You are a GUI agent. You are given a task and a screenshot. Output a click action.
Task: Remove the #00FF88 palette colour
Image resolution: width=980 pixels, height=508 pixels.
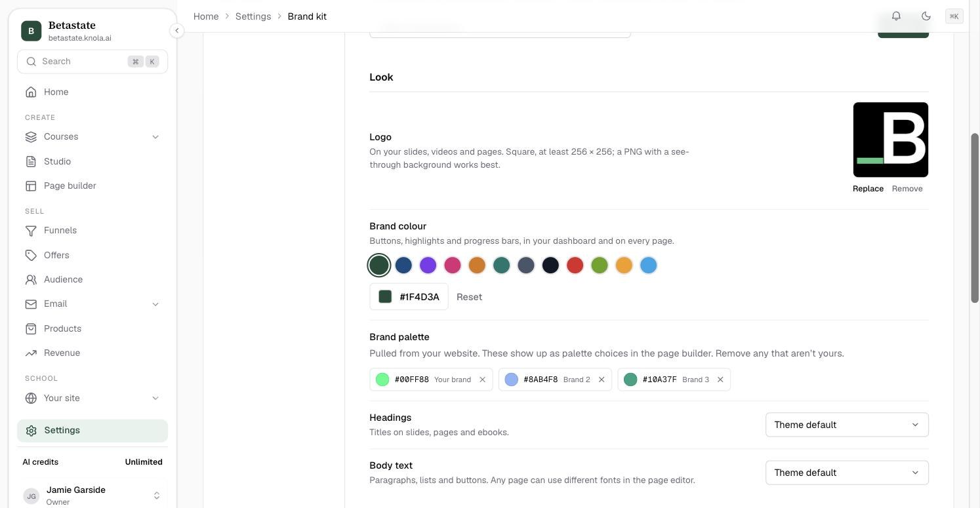(483, 380)
